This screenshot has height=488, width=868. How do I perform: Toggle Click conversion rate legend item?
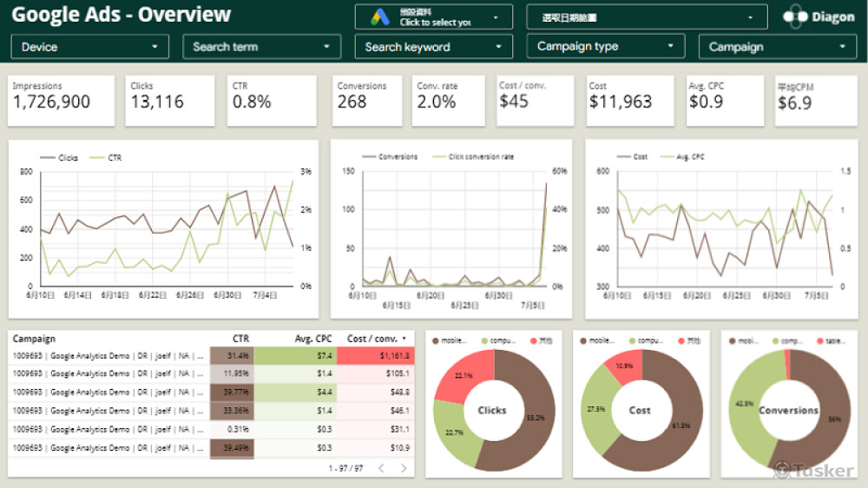click(473, 157)
